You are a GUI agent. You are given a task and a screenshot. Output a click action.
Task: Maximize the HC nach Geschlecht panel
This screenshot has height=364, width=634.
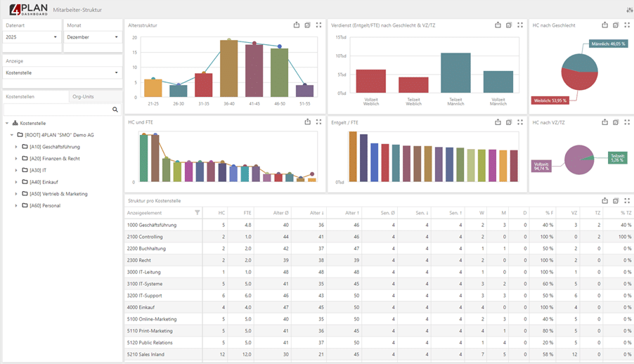tap(627, 25)
